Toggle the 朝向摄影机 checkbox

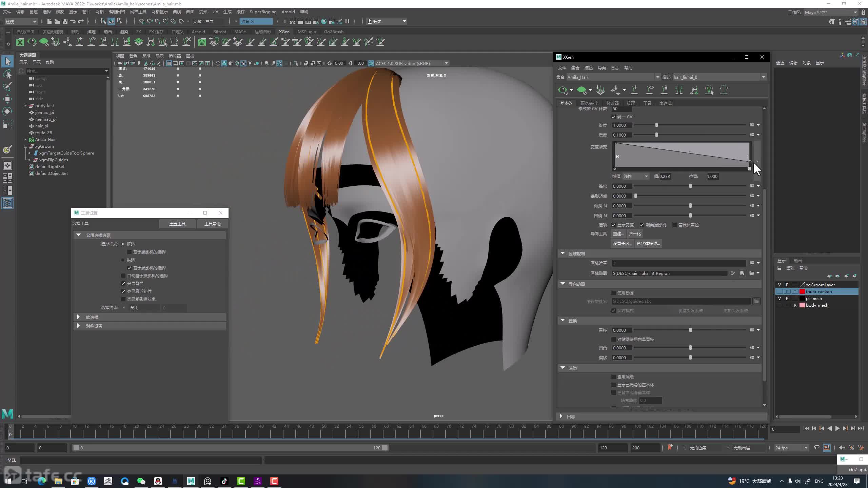[642, 225]
